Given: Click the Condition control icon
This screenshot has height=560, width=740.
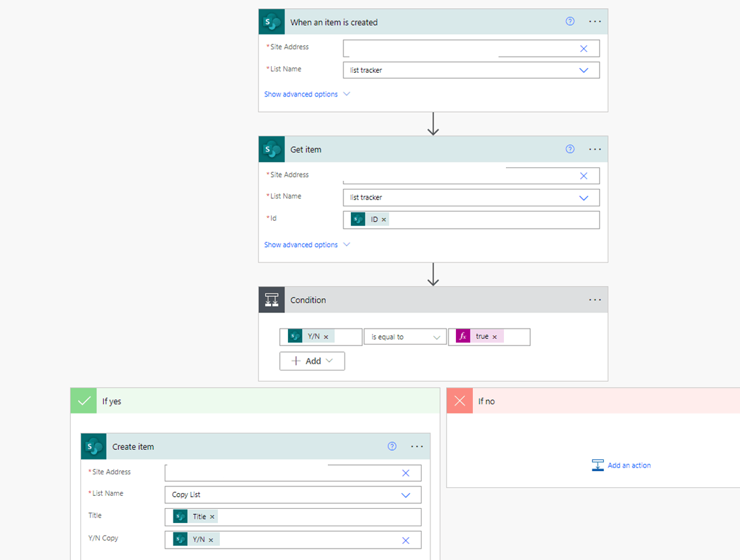Looking at the screenshot, I should tap(271, 300).
